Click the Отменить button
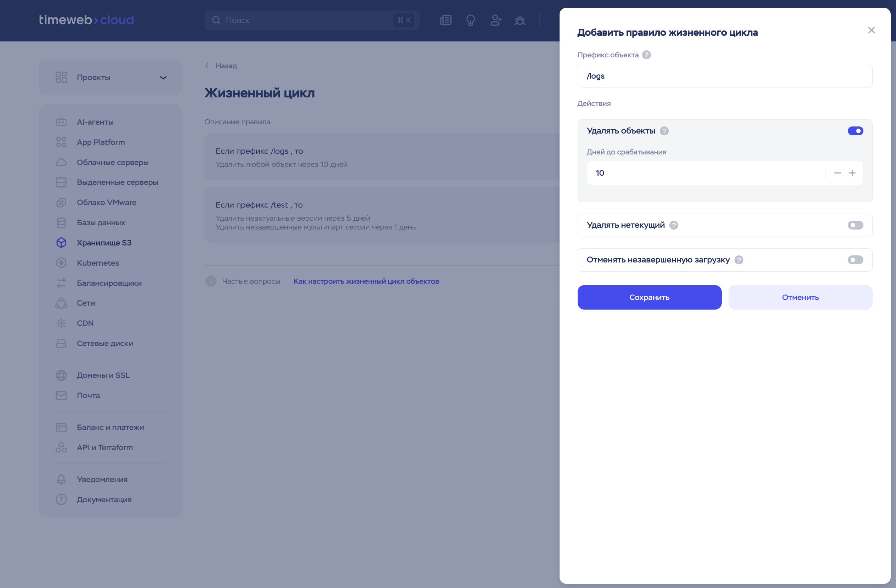This screenshot has width=896, height=588. [x=800, y=298]
